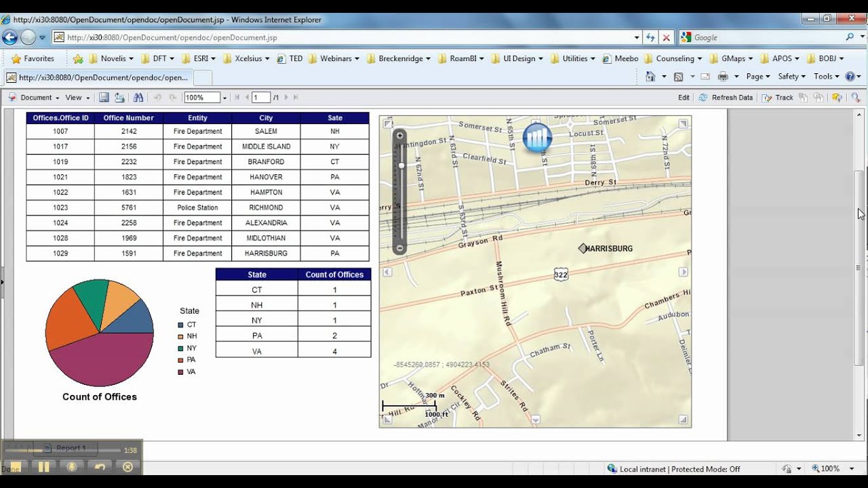Open the address bar history dropdown
This screenshot has width=868, height=488.
pos(637,38)
